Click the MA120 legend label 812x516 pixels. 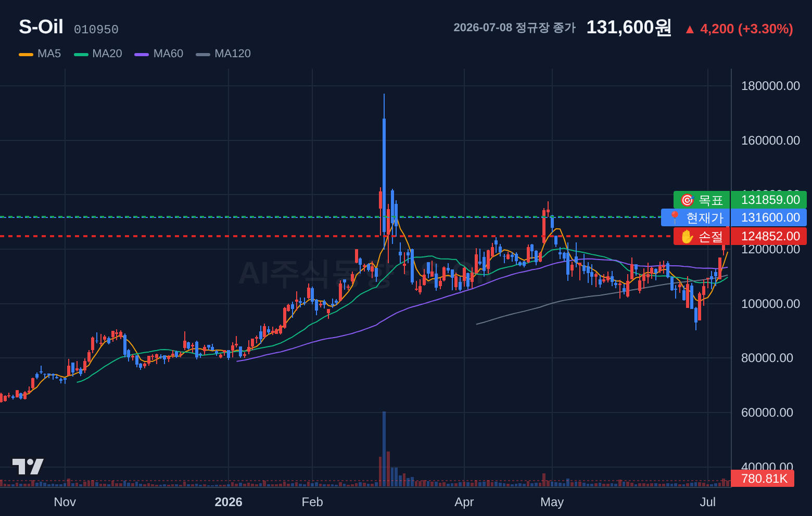click(233, 54)
